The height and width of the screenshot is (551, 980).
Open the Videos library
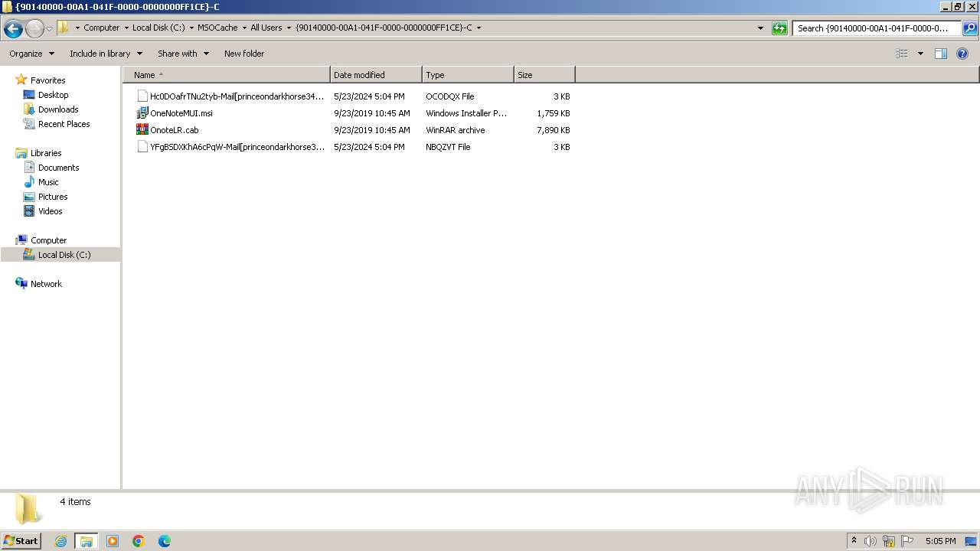[51, 211]
